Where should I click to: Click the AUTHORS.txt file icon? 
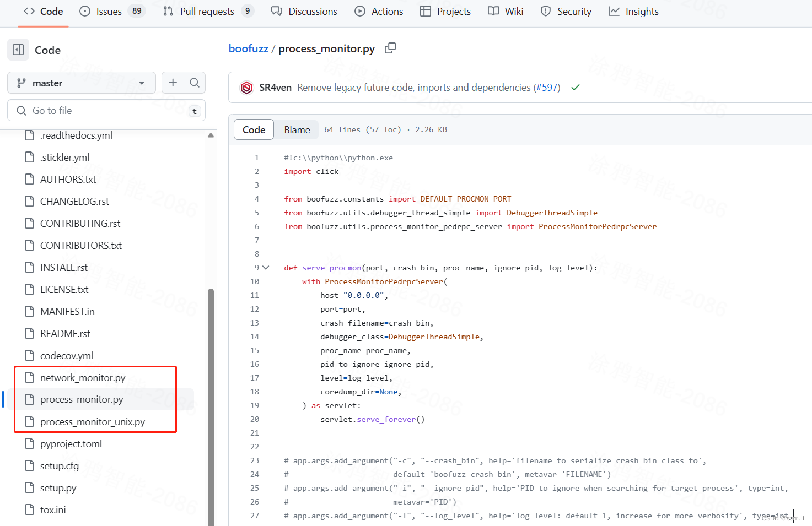[30, 179]
